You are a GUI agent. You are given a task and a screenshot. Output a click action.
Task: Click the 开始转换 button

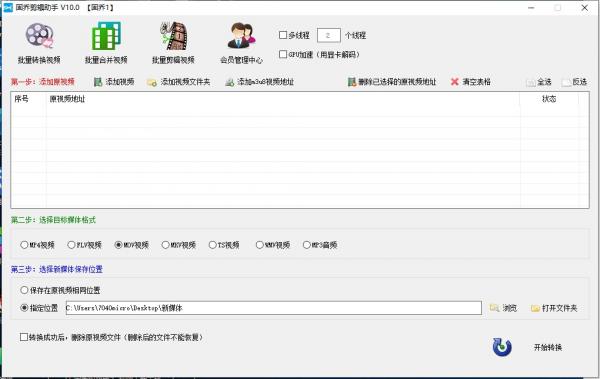[x=527, y=347]
